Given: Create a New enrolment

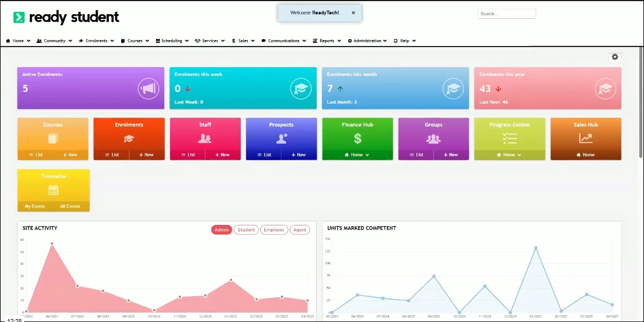Looking at the screenshot, I should click(147, 155).
